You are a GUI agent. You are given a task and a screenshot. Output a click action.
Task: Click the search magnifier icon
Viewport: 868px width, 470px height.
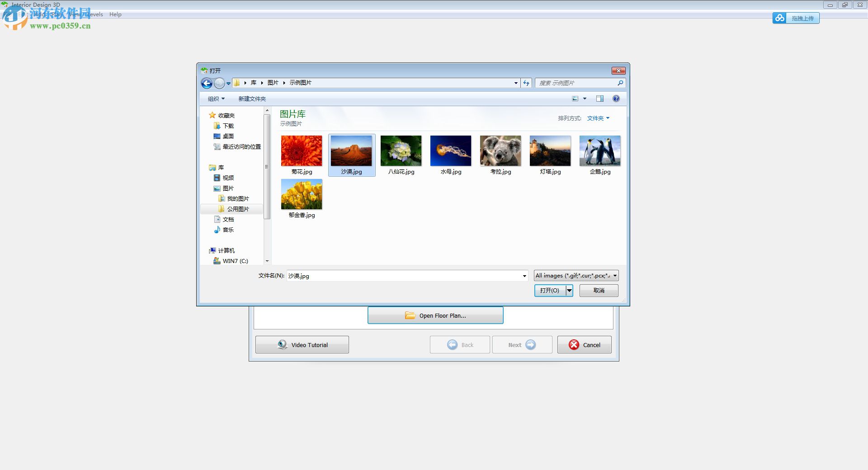pyautogui.click(x=620, y=83)
